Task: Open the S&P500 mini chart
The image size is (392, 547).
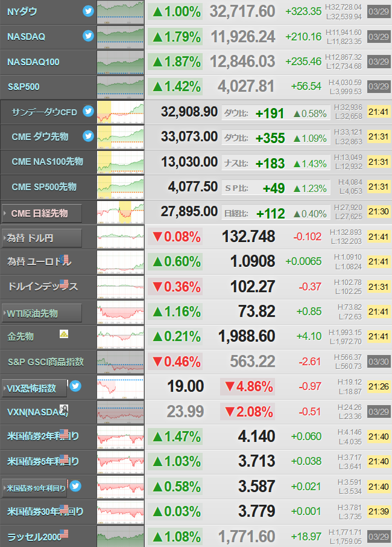Action: point(120,87)
